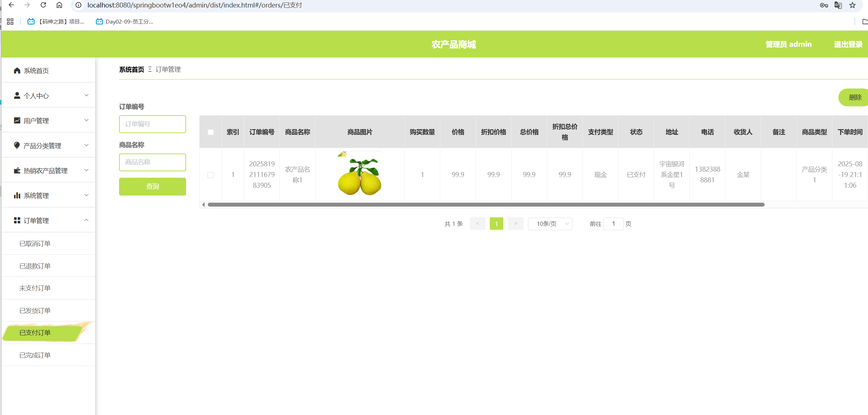
Task: Bookmark this page with the star icon
Action: pos(852,5)
